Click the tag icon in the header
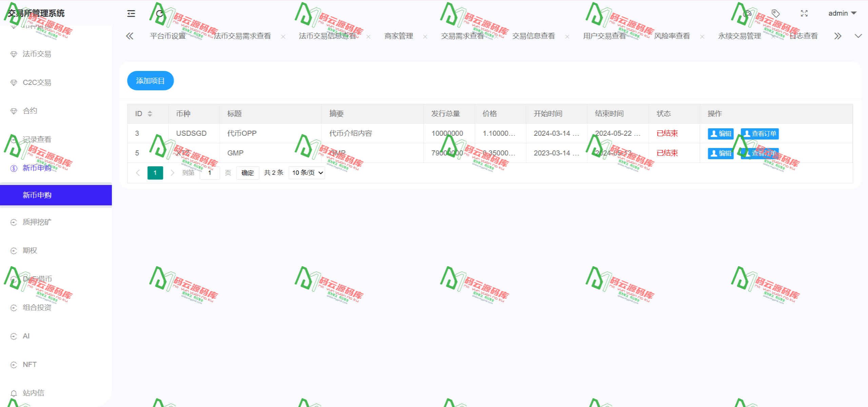Viewport: 868px width, 407px height. (775, 13)
